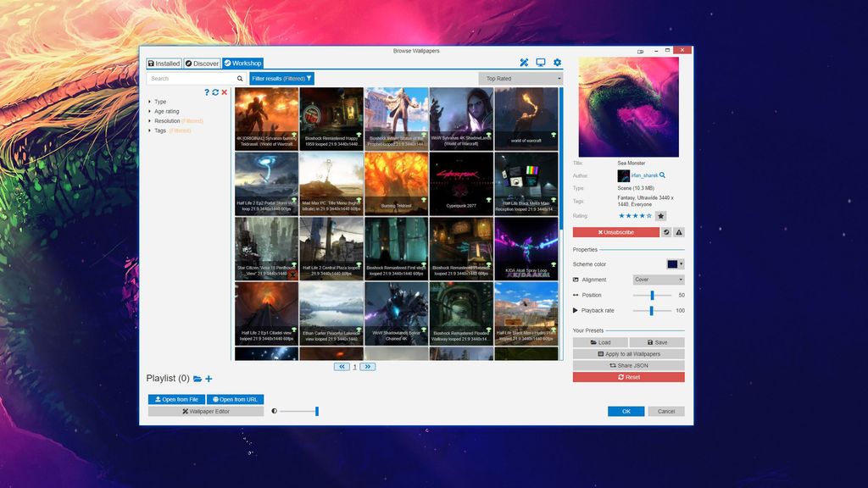Click trophy badge on world of warcraft thumbnail
This screenshot has height=488, width=868.
[x=554, y=135]
